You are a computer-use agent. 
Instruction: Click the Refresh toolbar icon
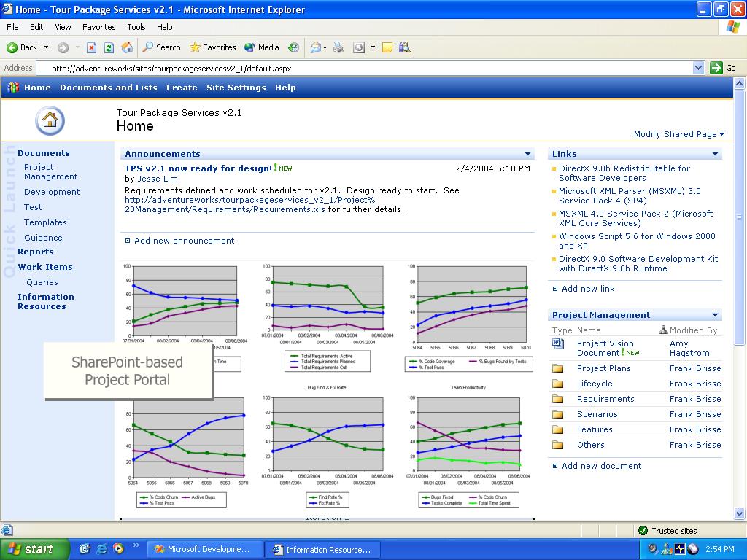click(109, 47)
